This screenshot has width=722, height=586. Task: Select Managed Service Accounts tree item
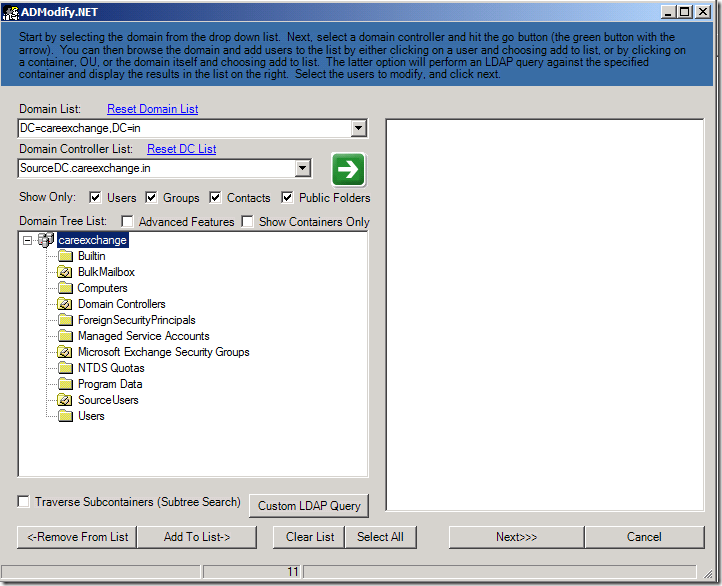(144, 336)
